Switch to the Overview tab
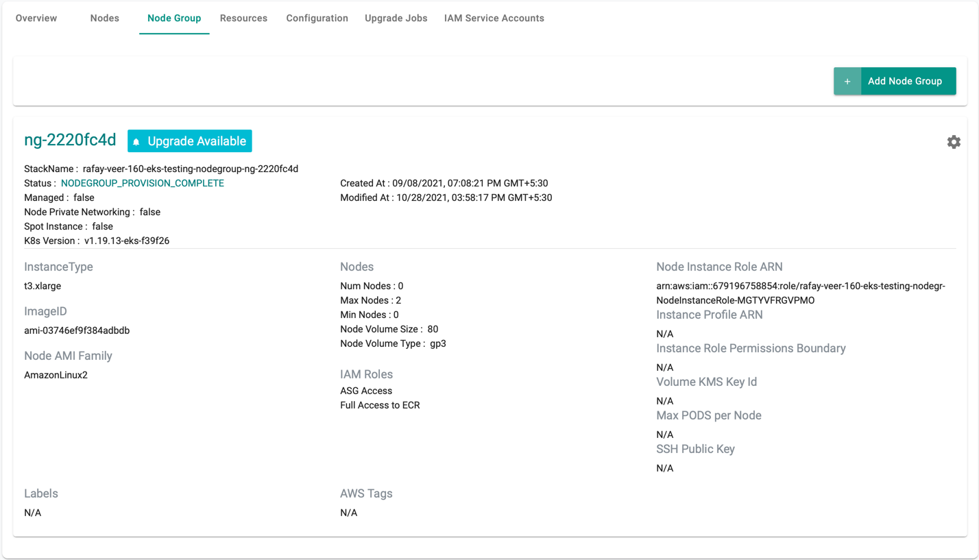The width and height of the screenshot is (979, 560). [x=36, y=19]
